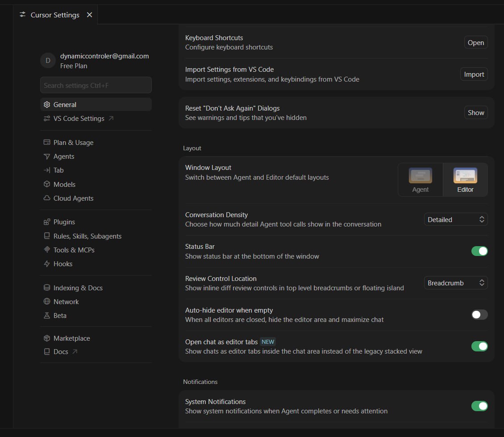Click the Plugins icon in sidebar
This screenshot has width=504, height=437.
47,222
